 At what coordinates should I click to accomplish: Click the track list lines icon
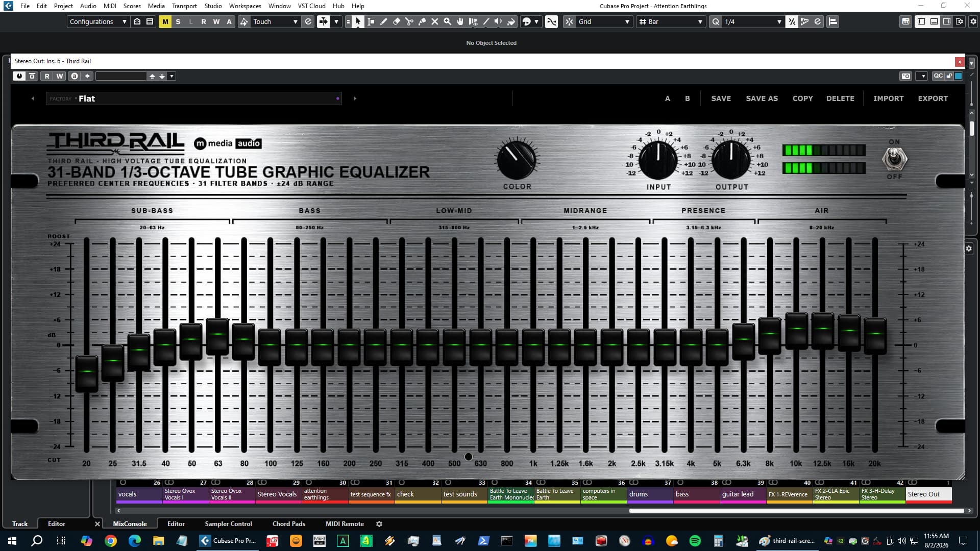(150, 21)
